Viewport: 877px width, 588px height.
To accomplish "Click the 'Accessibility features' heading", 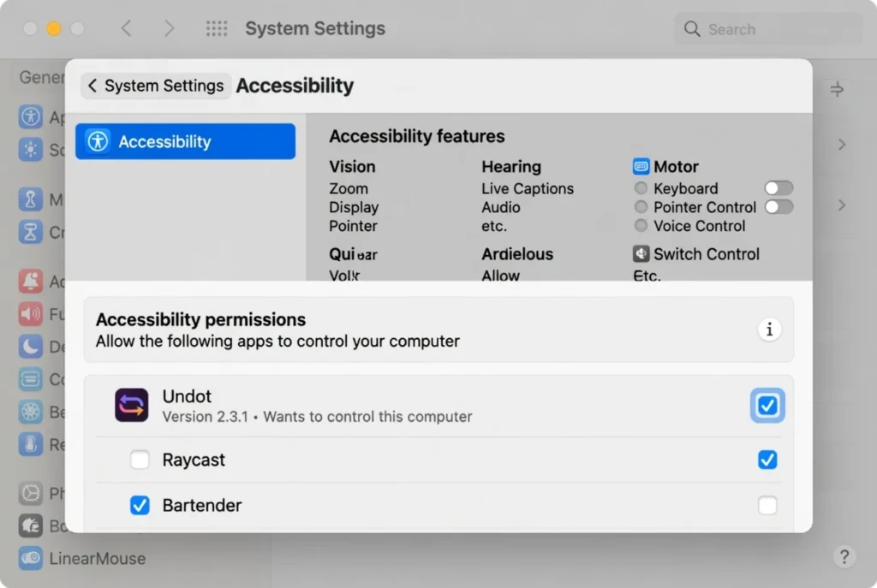I will 417,136.
